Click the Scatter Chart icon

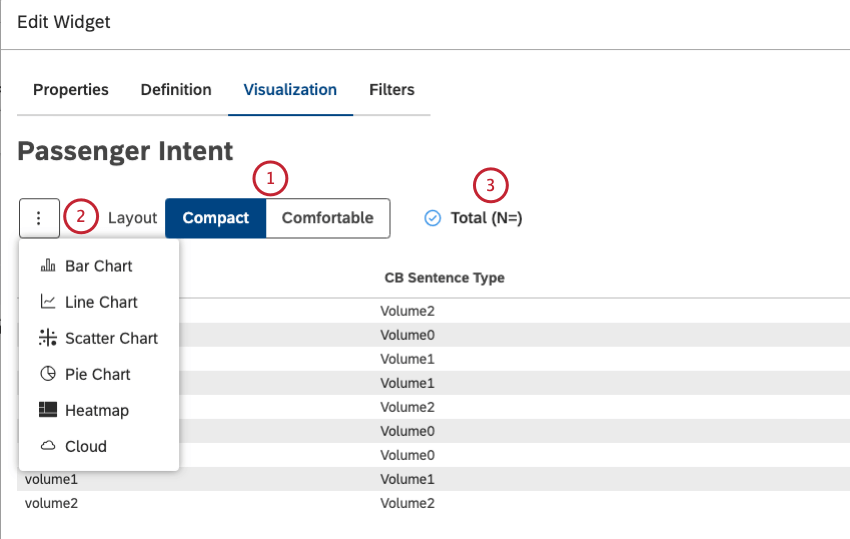click(x=48, y=338)
